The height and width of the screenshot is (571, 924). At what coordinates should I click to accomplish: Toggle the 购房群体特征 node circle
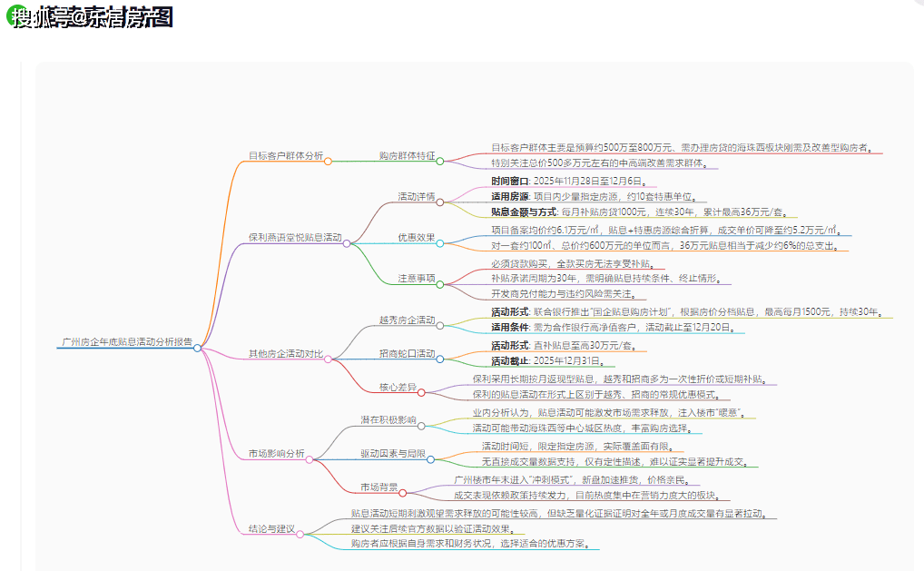tap(440, 162)
